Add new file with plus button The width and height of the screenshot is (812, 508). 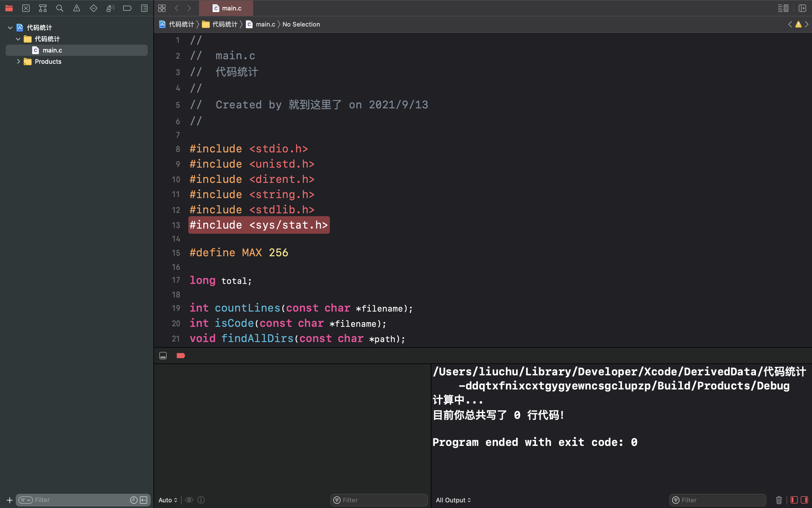tap(10, 500)
